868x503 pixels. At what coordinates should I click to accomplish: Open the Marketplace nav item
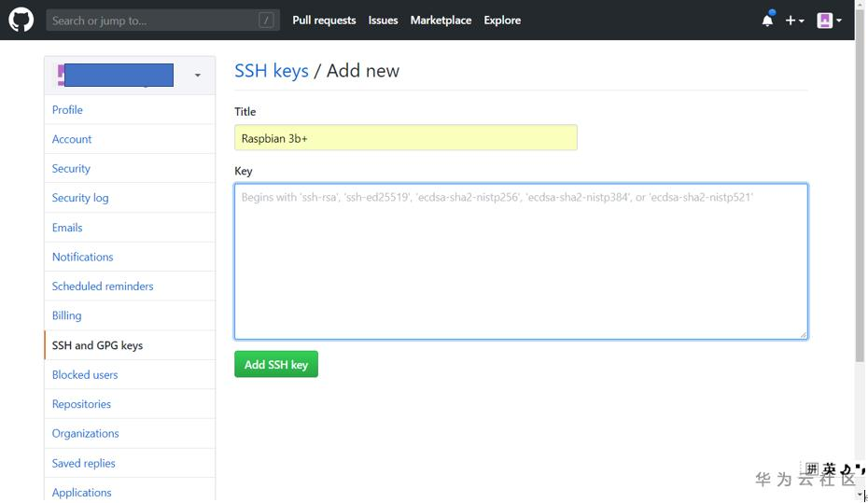click(441, 20)
